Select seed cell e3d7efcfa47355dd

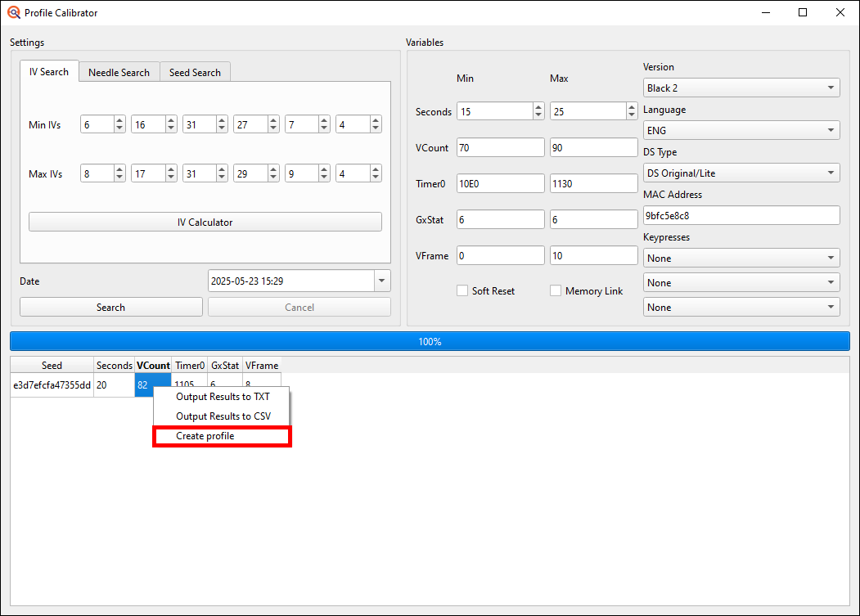click(52, 385)
